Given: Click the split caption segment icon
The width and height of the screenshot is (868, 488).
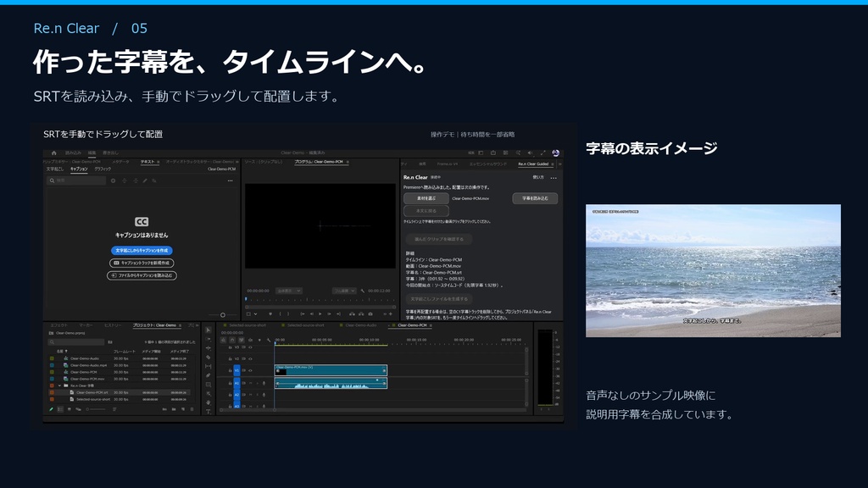Looking at the screenshot, I should coord(125,181).
